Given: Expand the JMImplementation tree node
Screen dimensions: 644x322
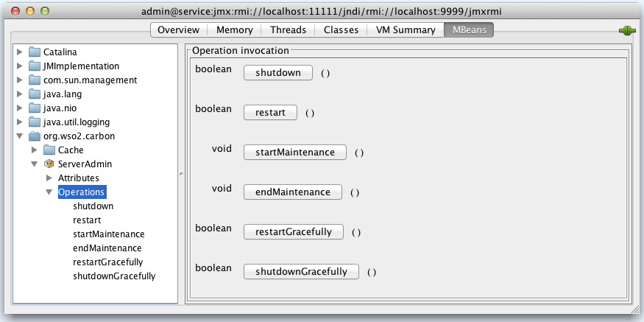Looking at the screenshot, I should click(19, 66).
